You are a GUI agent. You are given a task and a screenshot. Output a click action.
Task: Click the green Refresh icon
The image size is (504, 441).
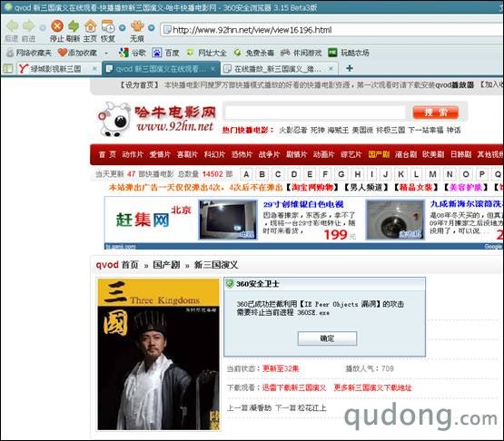point(74,26)
